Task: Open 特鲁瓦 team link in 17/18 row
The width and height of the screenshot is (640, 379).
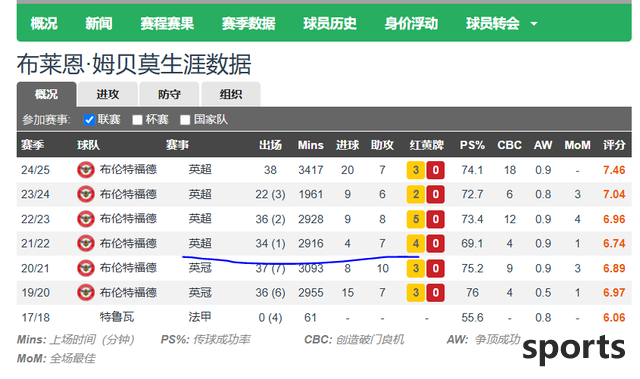Action: tap(117, 317)
